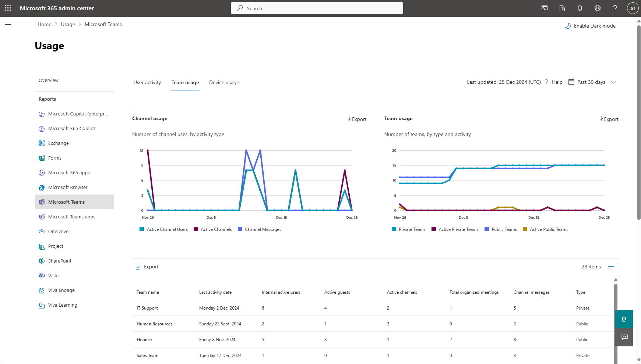The width and height of the screenshot is (641, 364).
Task: Navigate to Usage via breadcrumb
Action: coord(68,24)
